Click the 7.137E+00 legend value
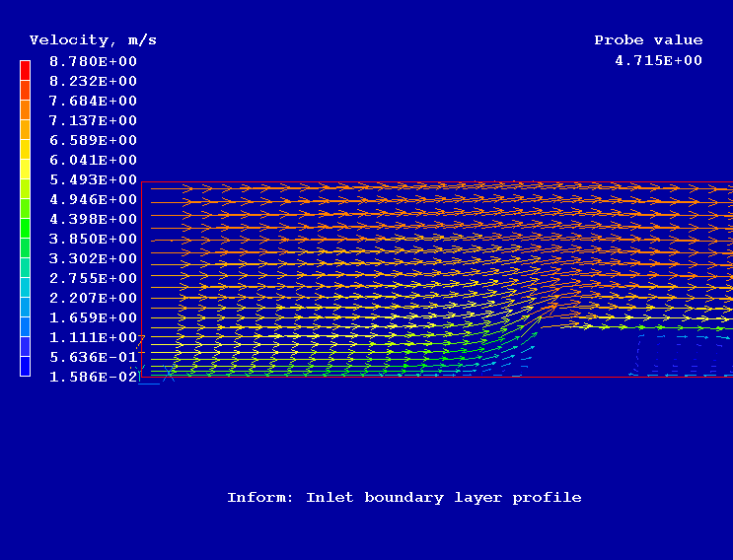This screenshot has height=560, width=733. (x=93, y=120)
